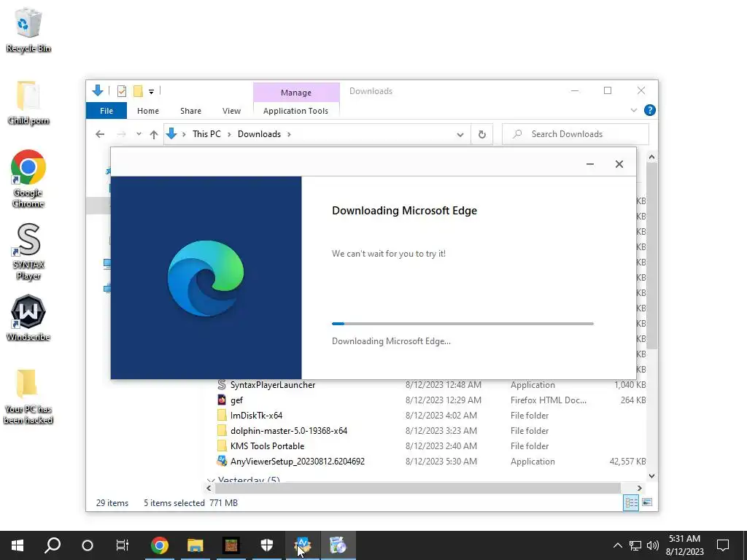Refresh the Downloads folder
This screenshot has height=560, width=747.
(x=482, y=134)
